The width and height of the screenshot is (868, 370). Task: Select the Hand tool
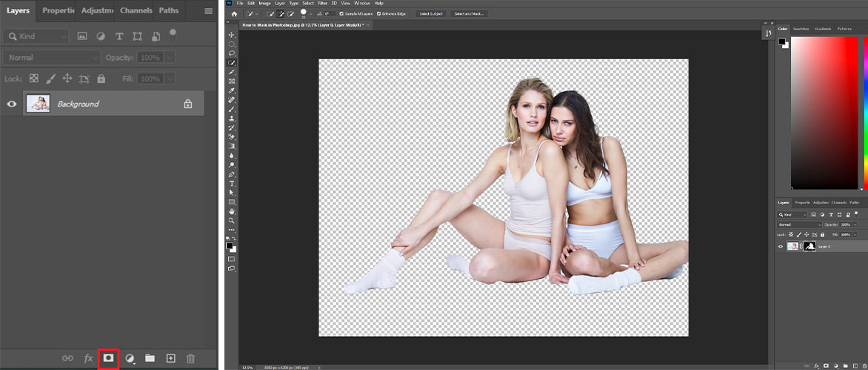pyautogui.click(x=232, y=212)
